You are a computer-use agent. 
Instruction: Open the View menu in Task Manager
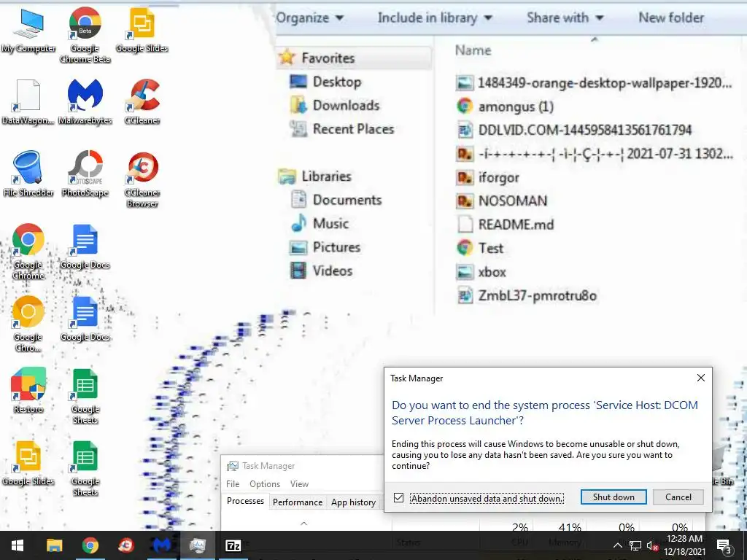(299, 484)
